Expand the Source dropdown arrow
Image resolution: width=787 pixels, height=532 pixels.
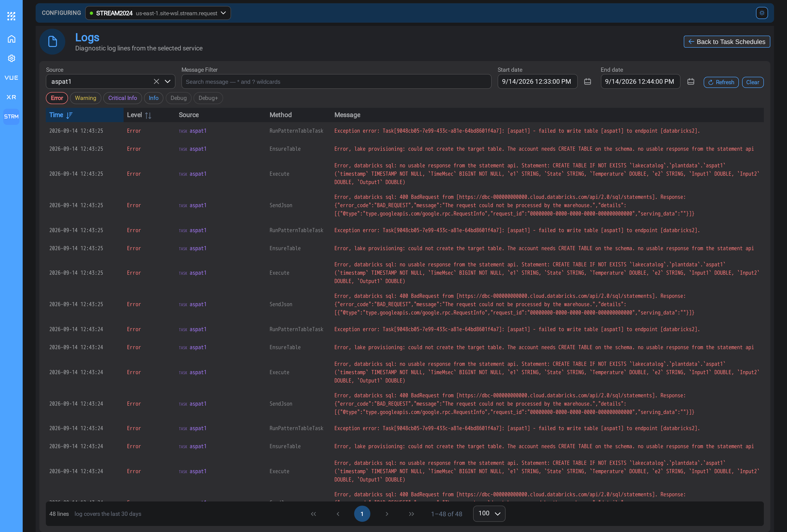click(167, 82)
